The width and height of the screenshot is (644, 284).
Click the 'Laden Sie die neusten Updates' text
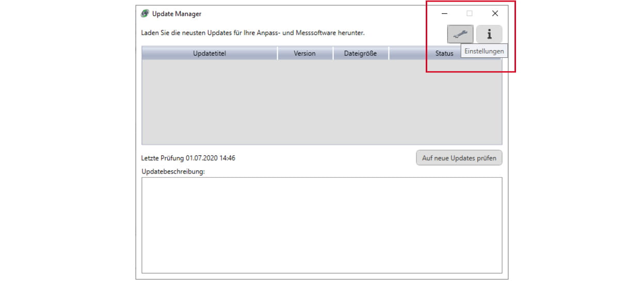(x=253, y=33)
